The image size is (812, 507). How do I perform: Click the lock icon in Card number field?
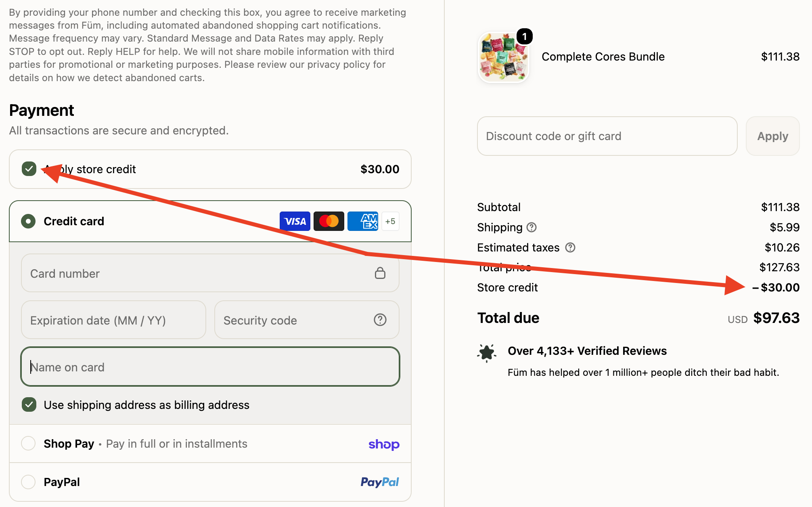point(380,273)
